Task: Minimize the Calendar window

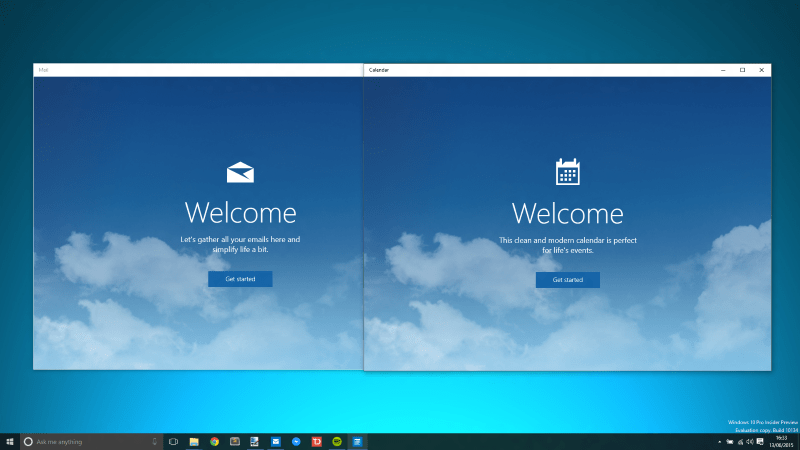Action: (723, 70)
